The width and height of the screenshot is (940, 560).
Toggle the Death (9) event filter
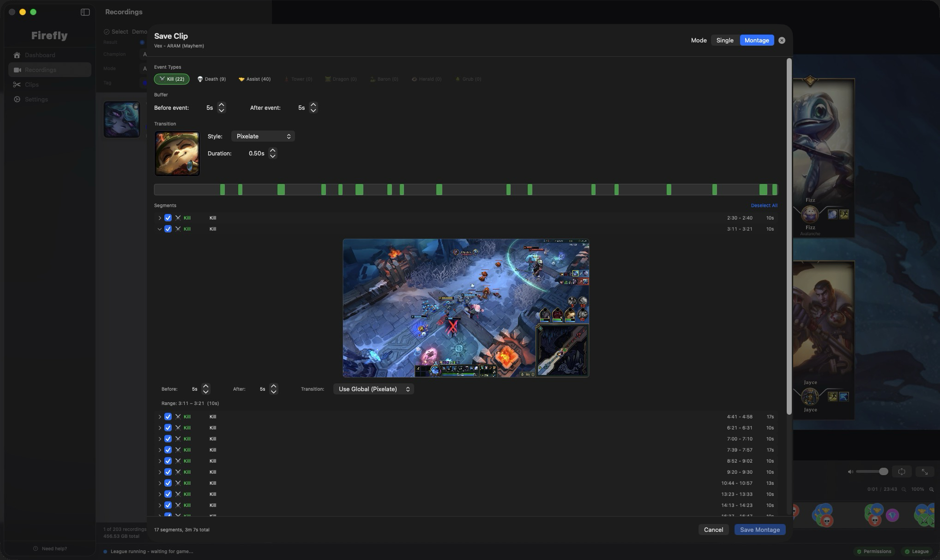[x=211, y=79]
